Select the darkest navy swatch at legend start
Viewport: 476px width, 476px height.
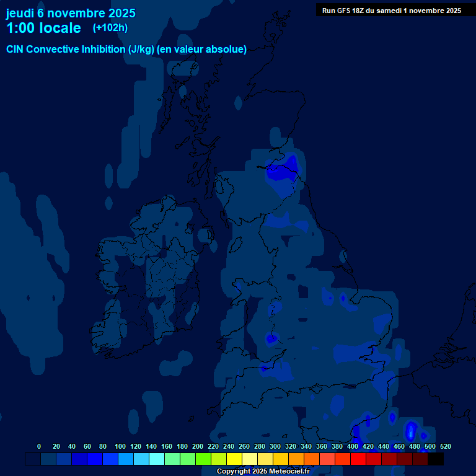[x=33, y=459]
